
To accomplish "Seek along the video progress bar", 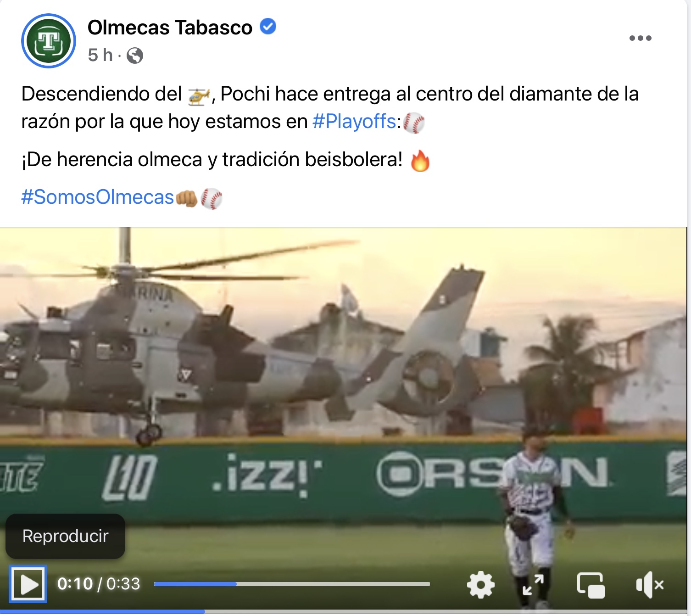I will point(292,584).
